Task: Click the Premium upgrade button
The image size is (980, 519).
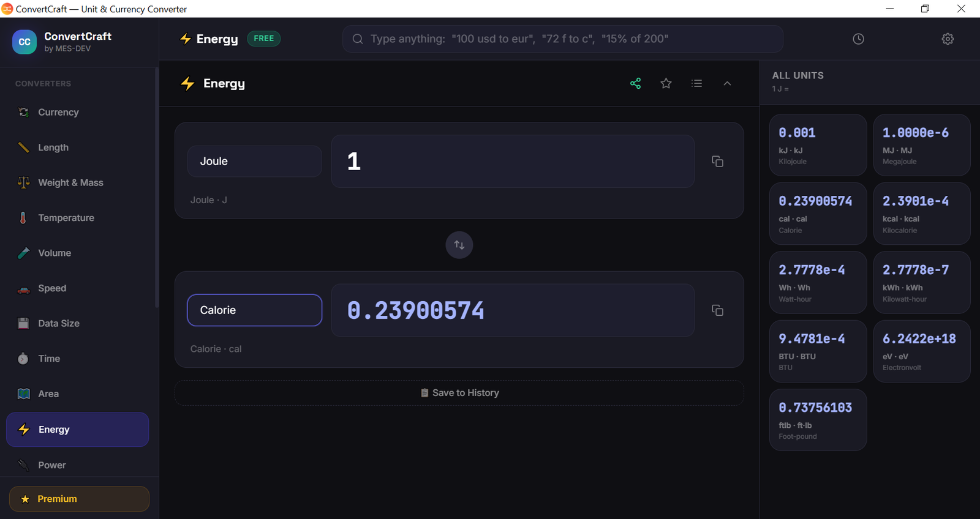Action: pos(79,499)
